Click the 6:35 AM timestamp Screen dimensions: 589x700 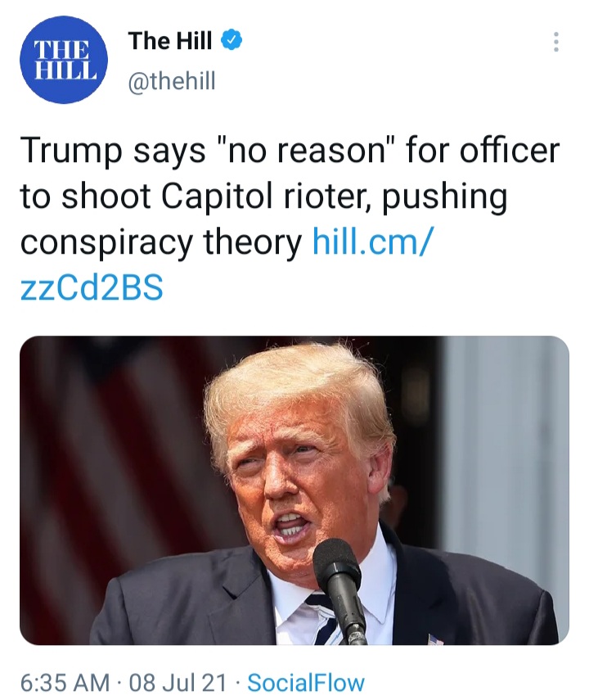click(65, 683)
